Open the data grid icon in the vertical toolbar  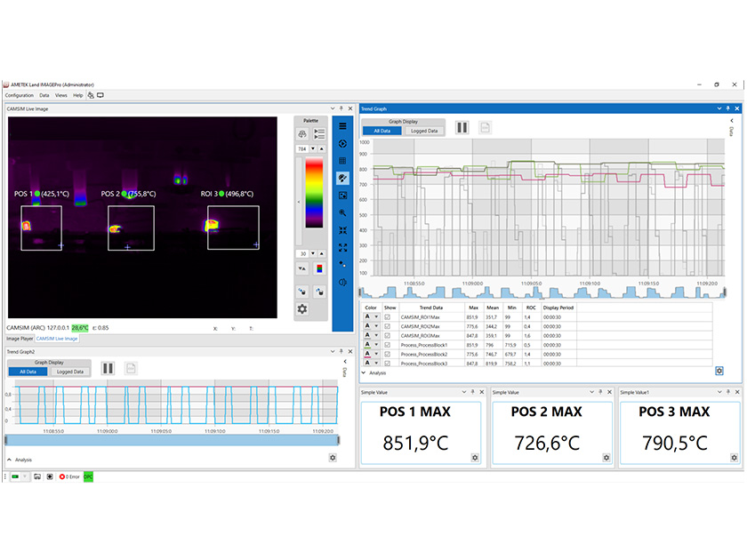342,159
